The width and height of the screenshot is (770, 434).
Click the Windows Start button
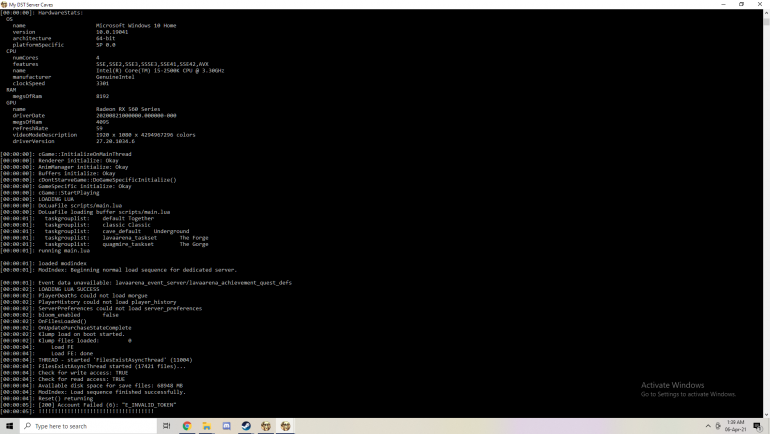tap(8, 426)
